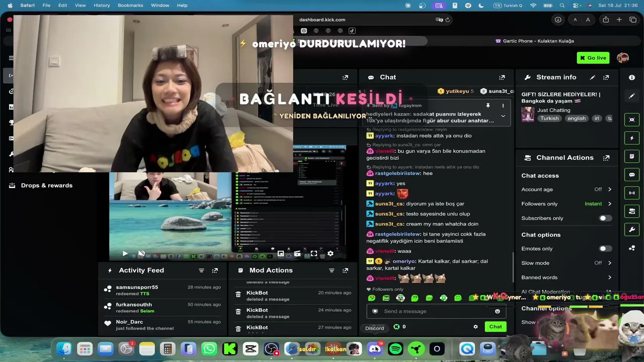Expand the pinned chat message
This screenshot has height=362, width=644.
503,116
